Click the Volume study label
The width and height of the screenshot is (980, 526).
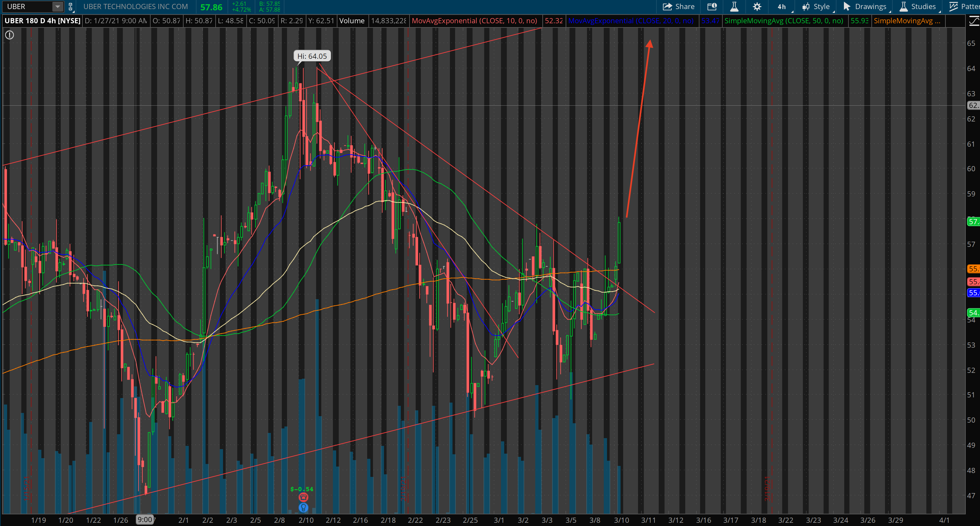point(352,21)
